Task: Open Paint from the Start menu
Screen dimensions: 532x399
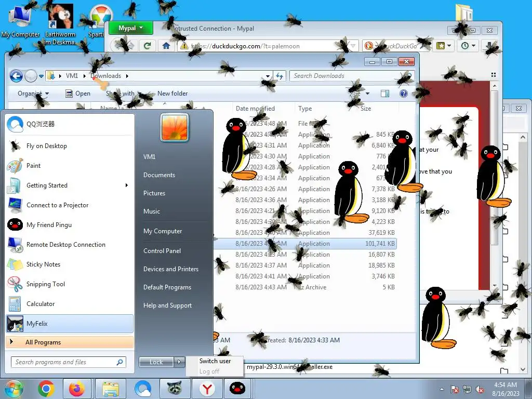Action: click(x=70, y=166)
